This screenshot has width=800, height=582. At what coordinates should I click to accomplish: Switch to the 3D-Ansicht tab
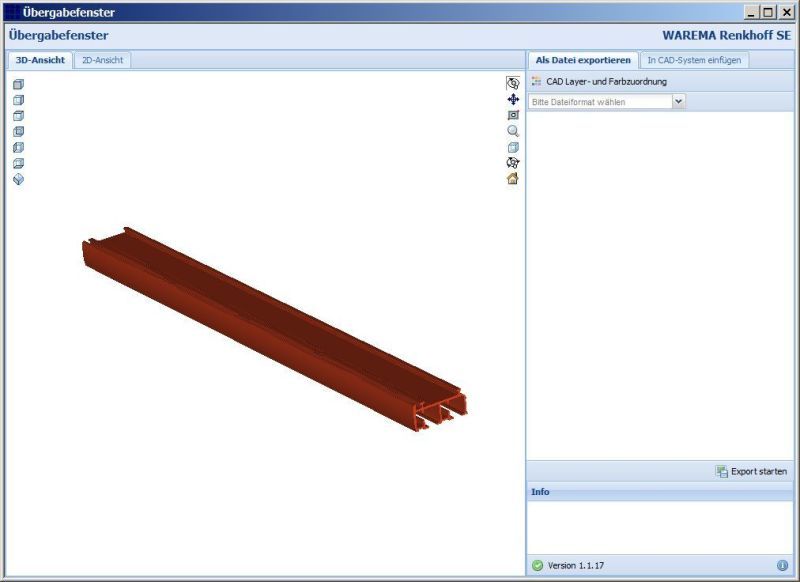tap(40, 60)
